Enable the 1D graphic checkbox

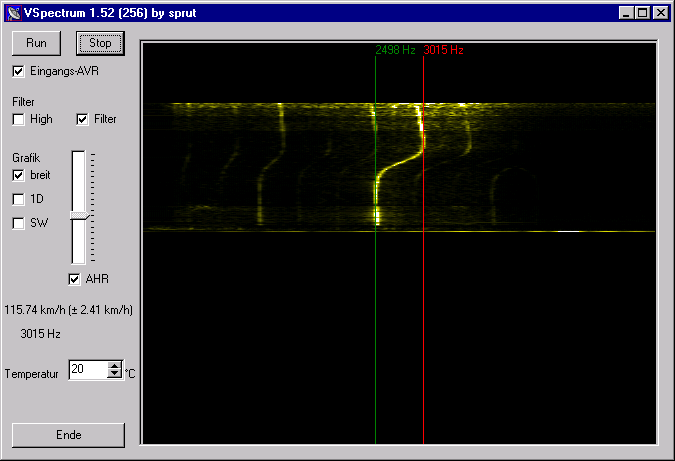(18, 199)
